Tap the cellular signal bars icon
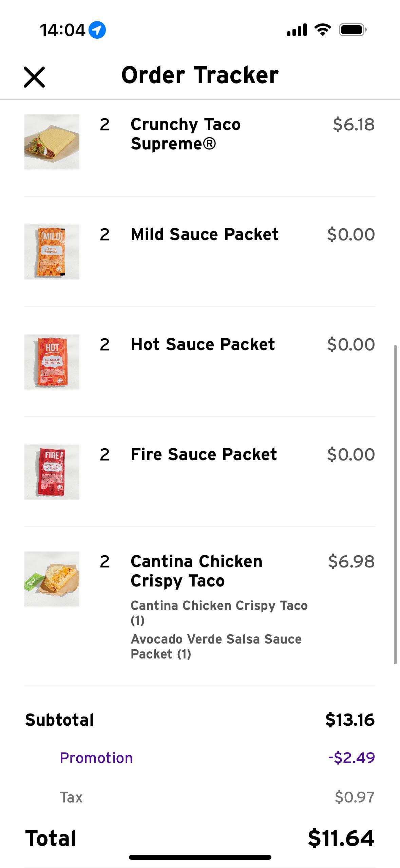The image size is (400, 868). click(297, 30)
